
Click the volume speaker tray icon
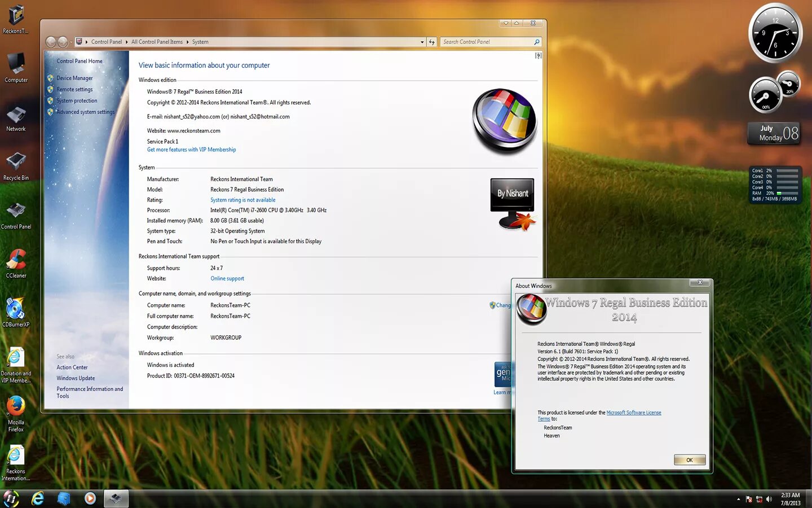(769, 500)
